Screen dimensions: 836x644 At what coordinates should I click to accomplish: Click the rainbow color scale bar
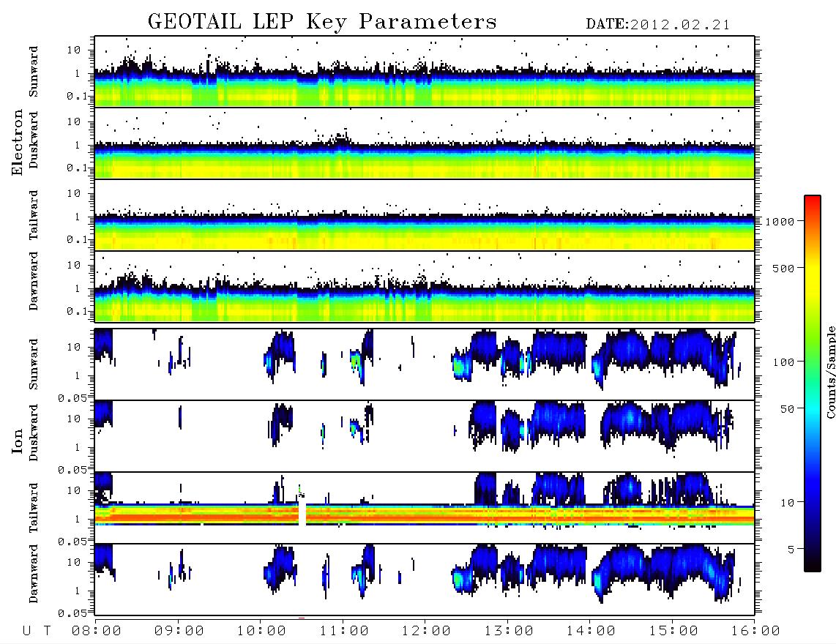[x=812, y=383]
